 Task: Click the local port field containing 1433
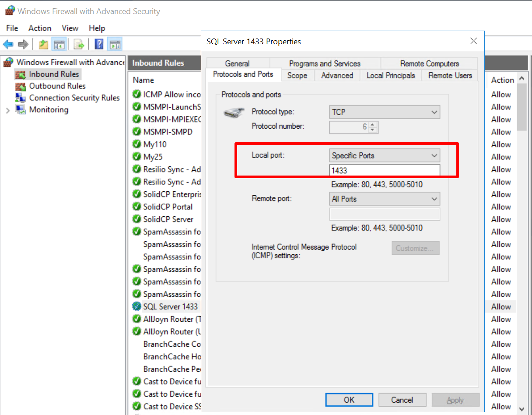[x=384, y=170]
